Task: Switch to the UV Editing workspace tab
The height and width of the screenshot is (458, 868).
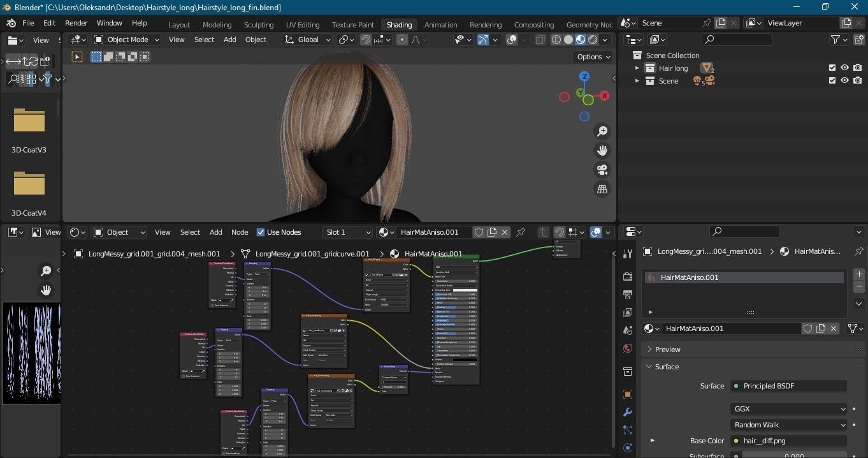Action: tap(303, 25)
